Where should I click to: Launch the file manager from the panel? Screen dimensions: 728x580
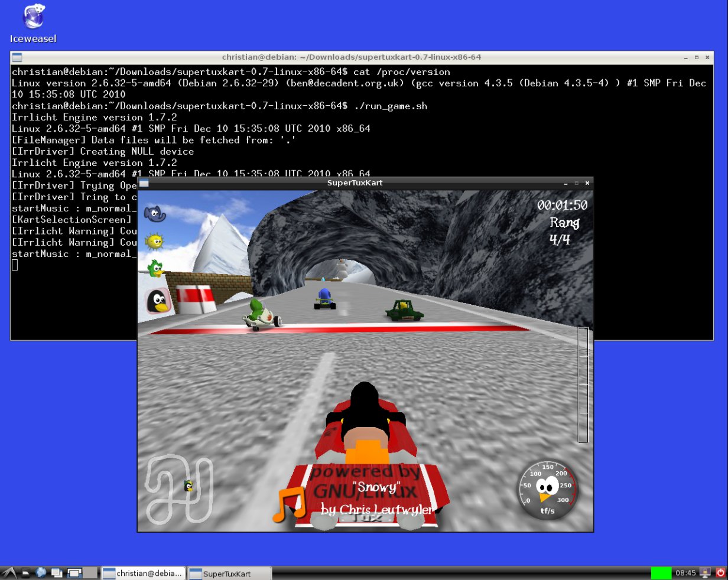(26, 572)
